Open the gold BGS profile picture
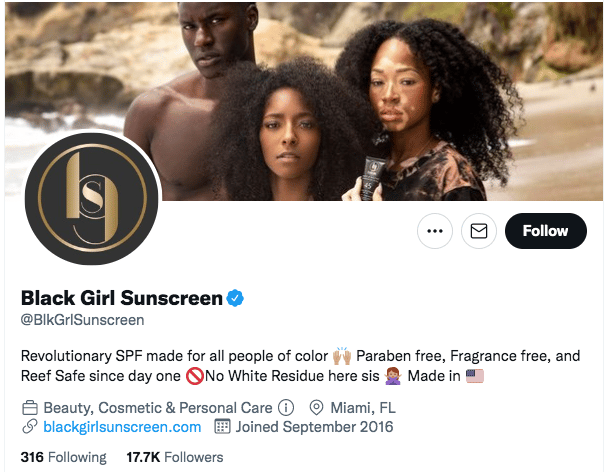The image size is (609, 472). click(92, 199)
